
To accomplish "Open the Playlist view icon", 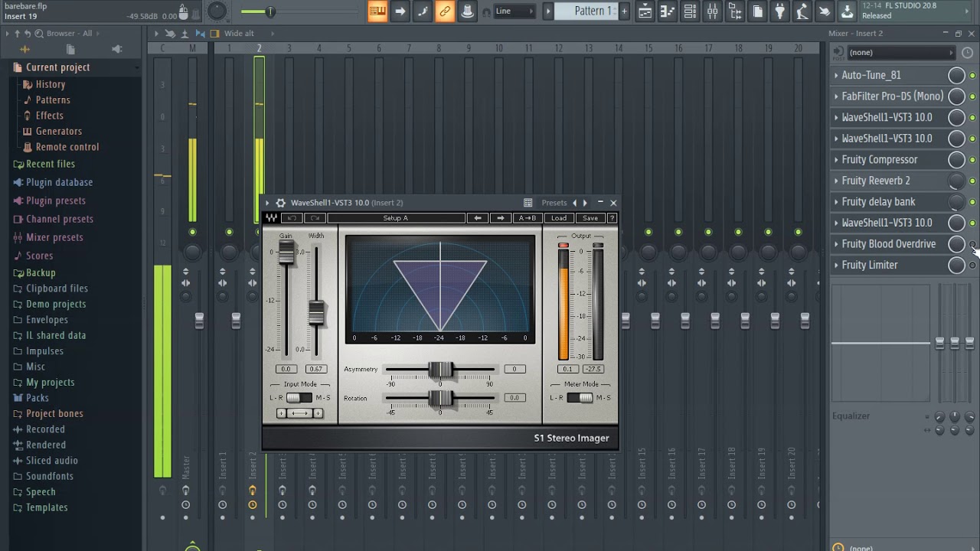I will (645, 11).
